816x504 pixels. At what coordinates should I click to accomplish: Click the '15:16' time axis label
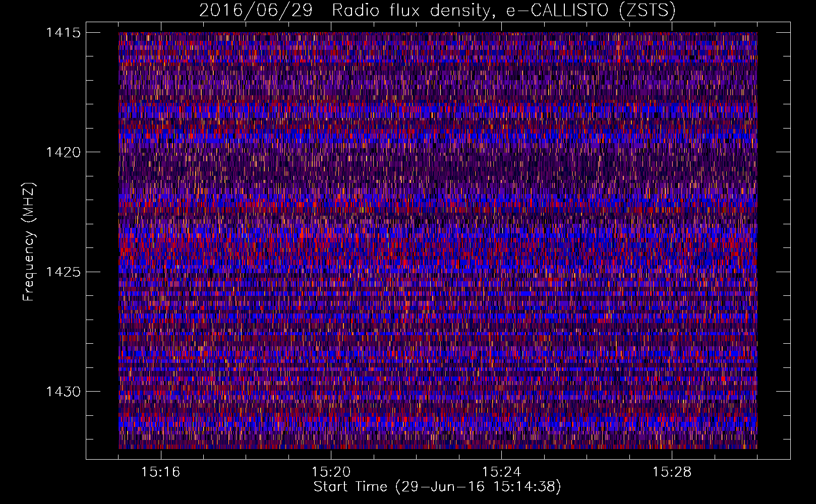160,472
